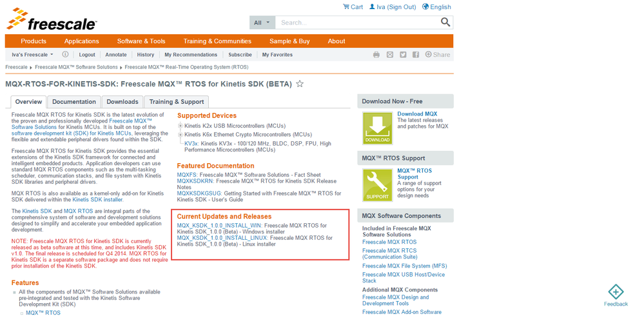This screenshot has width=644, height=316.
Task: Click Annotate in the toolbar
Action: pos(116,55)
